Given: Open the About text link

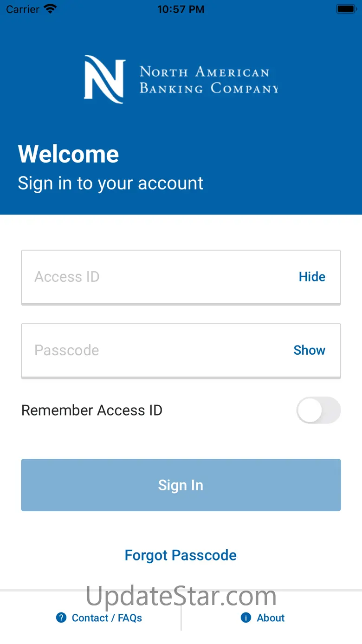Looking at the screenshot, I should point(271,618).
